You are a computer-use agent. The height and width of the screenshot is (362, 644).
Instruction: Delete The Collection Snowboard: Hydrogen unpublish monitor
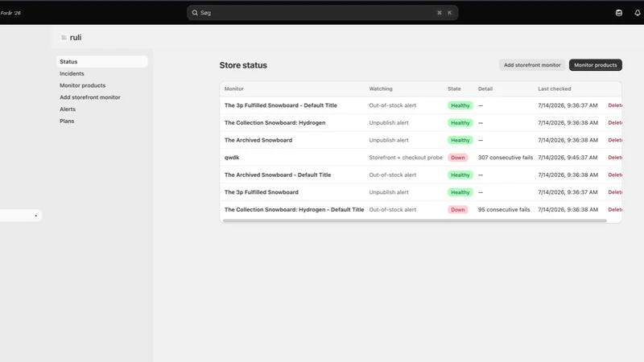tap(615, 123)
